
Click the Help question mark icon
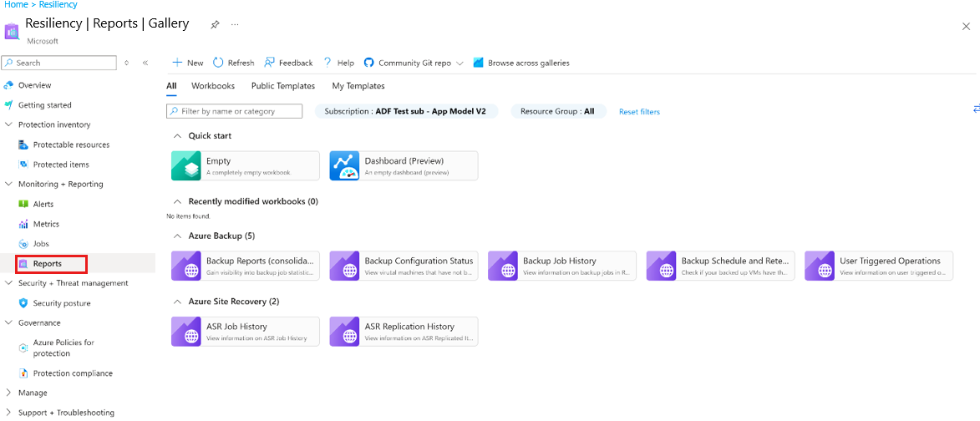click(327, 63)
